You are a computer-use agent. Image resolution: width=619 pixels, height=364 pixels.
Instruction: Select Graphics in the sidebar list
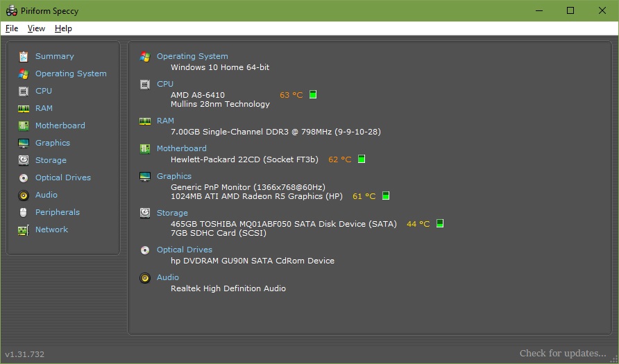pos(53,143)
